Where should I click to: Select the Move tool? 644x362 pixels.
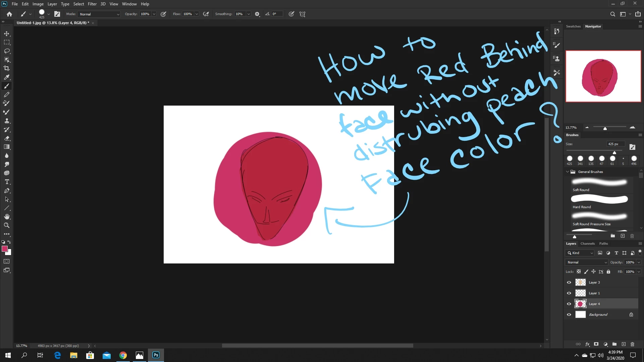click(x=7, y=34)
